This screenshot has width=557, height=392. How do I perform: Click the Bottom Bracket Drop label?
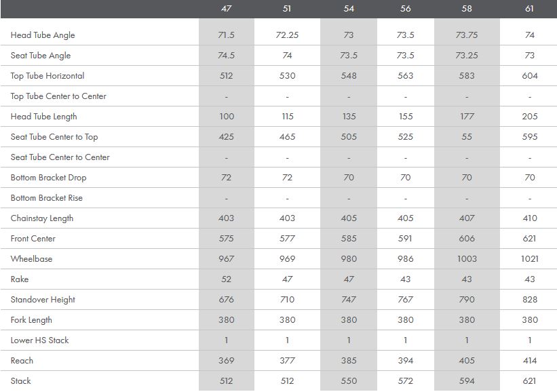click(48, 178)
